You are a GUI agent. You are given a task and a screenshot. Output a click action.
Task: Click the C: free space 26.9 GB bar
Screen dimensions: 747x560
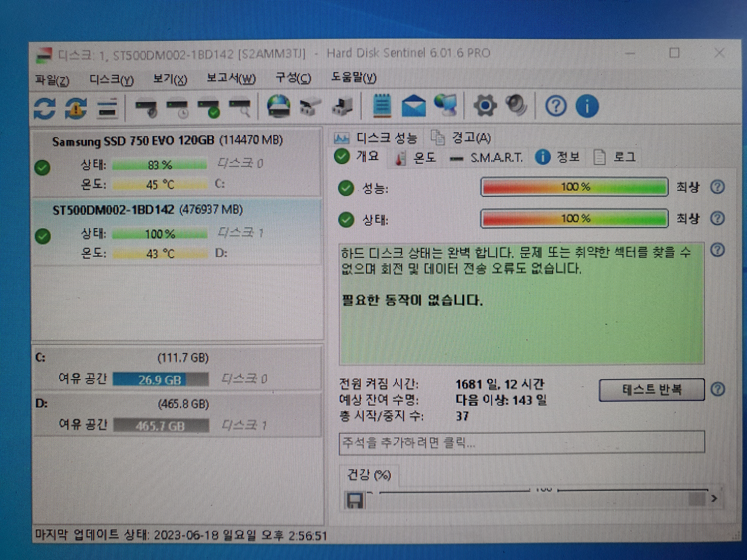161,380
